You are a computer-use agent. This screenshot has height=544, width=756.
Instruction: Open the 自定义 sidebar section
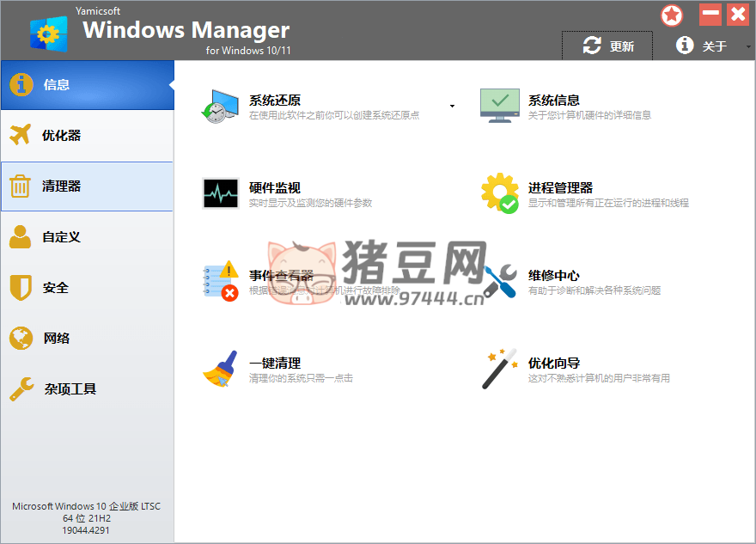[x=86, y=237]
